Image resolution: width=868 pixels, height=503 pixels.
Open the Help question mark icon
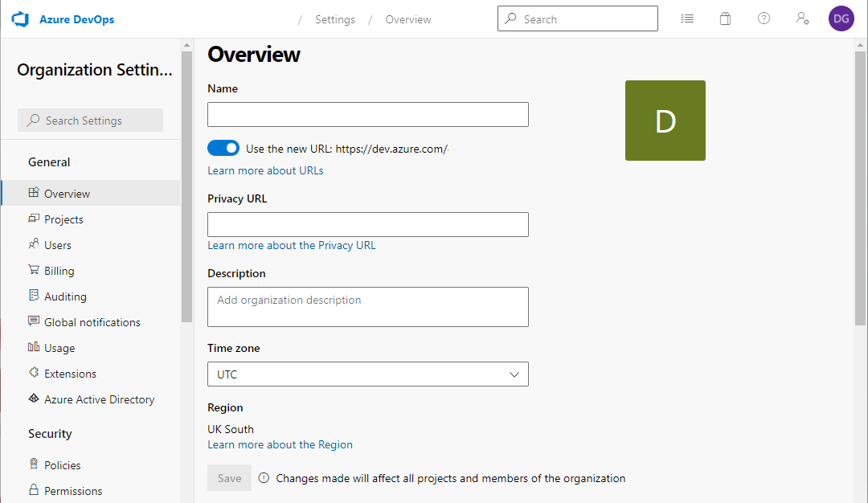pyautogui.click(x=764, y=18)
